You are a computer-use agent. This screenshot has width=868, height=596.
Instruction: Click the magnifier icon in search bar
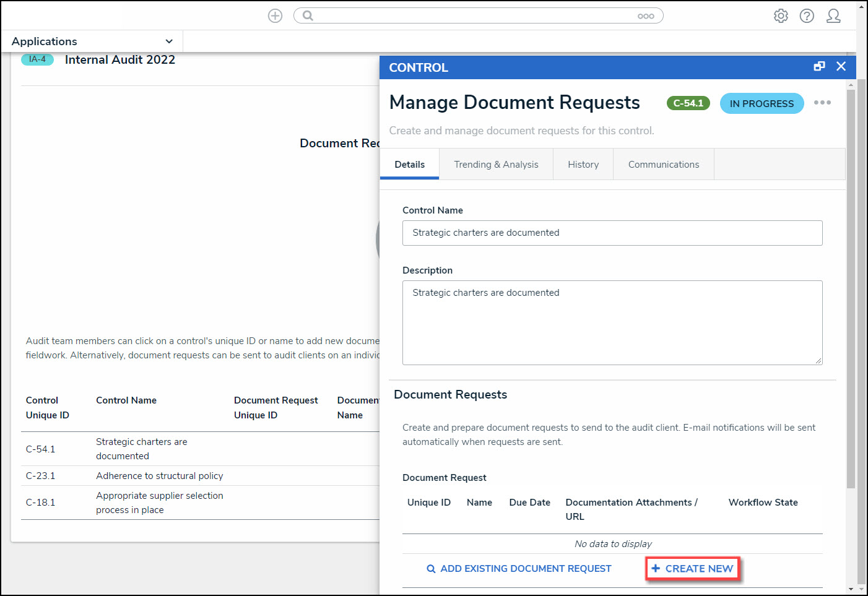308,16
